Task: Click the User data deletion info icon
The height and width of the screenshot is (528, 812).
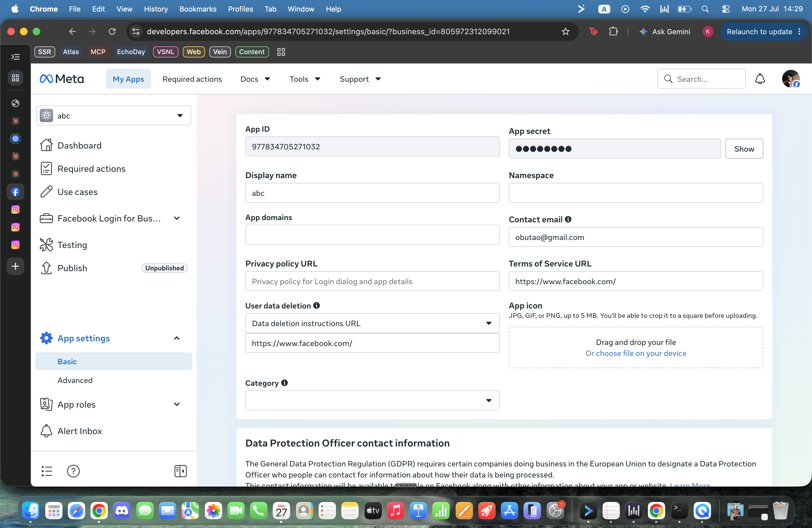Action: 317,306
